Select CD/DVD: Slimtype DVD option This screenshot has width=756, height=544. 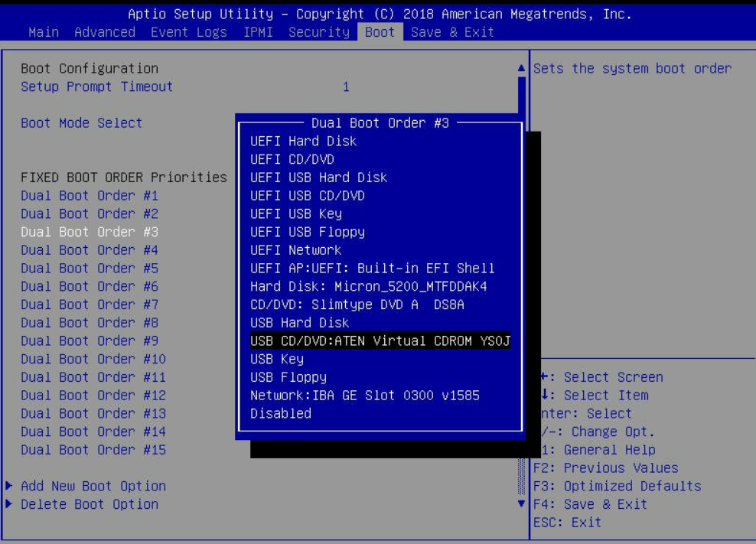click(357, 305)
